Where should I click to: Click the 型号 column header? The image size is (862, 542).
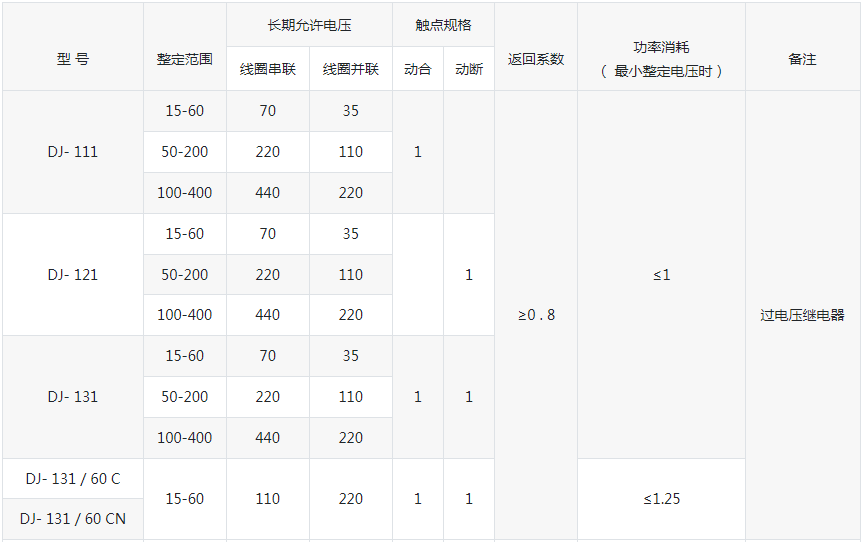pos(72,59)
